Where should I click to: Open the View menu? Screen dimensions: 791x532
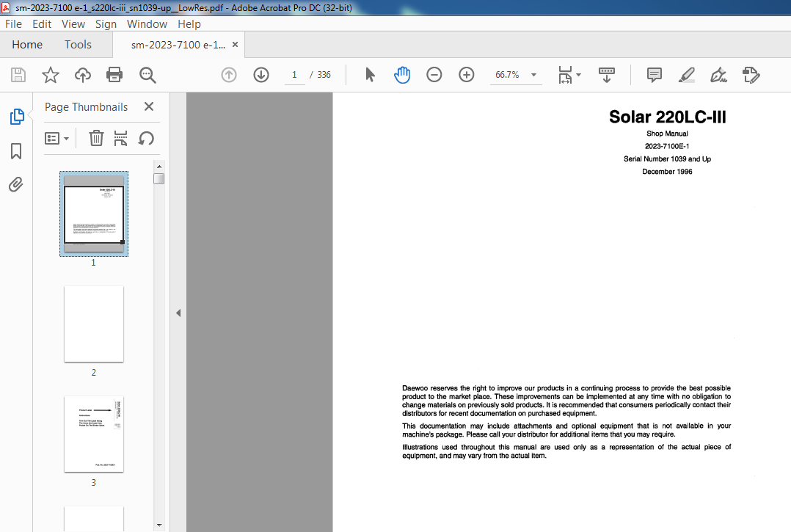[x=73, y=23]
